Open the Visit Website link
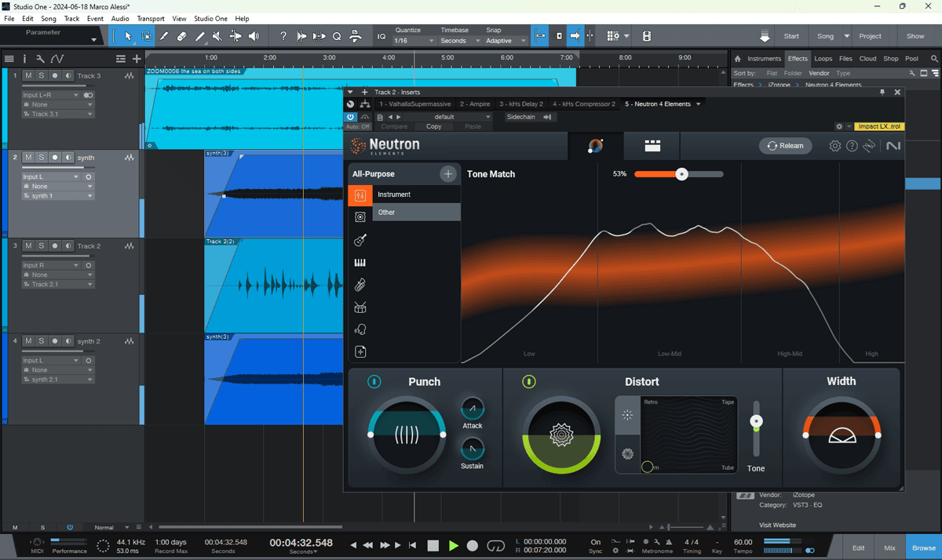The height and width of the screenshot is (560, 942). (777, 525)
